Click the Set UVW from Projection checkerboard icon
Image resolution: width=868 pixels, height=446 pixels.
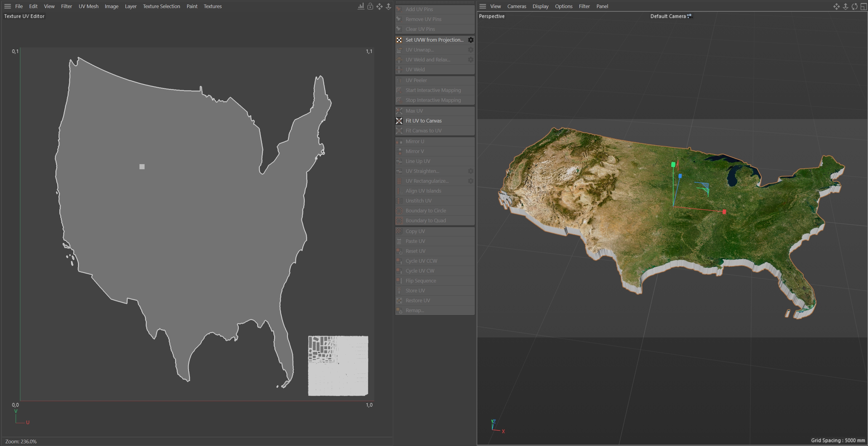click(x=399, y=40)
